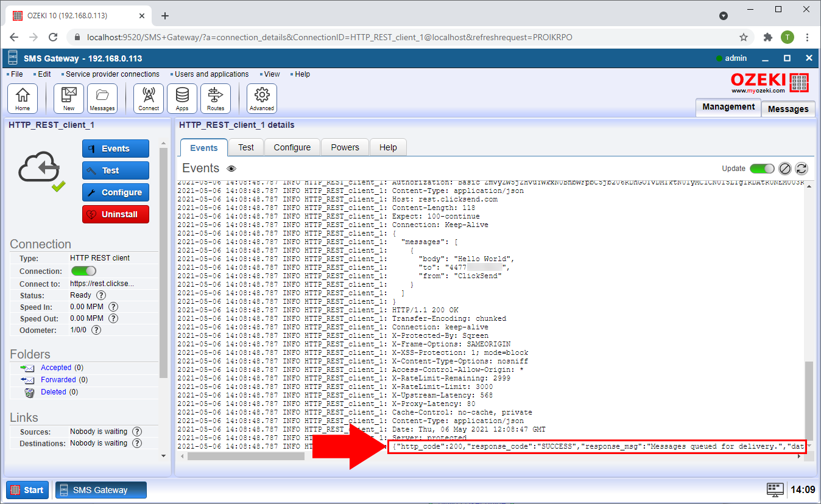Click the Events button in left panel
This screenshot has height=504, width=821.
click(116, 149)
